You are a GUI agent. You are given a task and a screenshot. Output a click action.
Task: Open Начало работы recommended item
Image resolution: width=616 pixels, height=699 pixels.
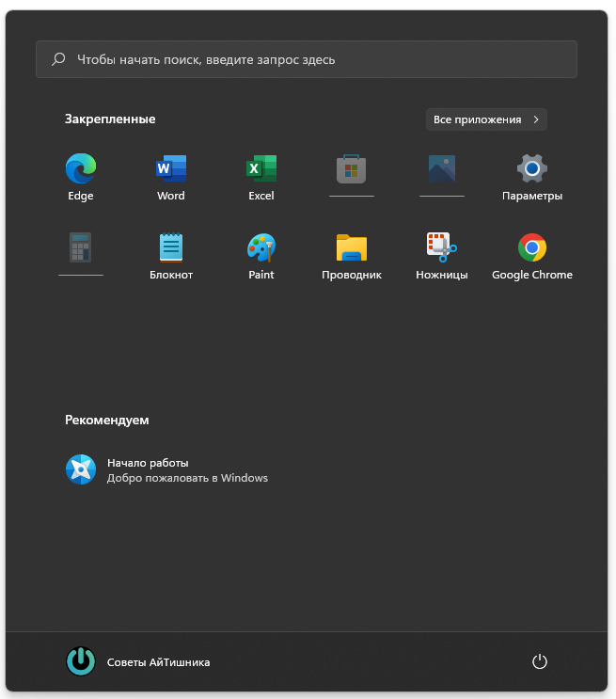point(166,469)
